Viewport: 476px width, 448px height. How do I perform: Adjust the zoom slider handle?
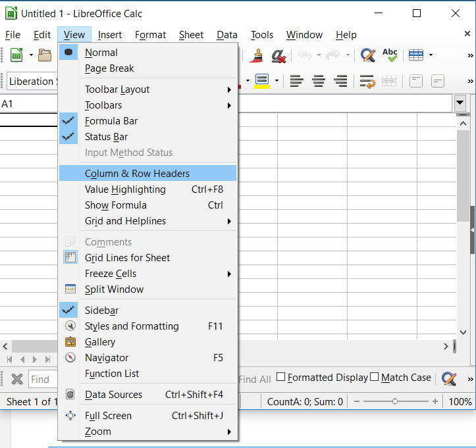pos(394,401)
